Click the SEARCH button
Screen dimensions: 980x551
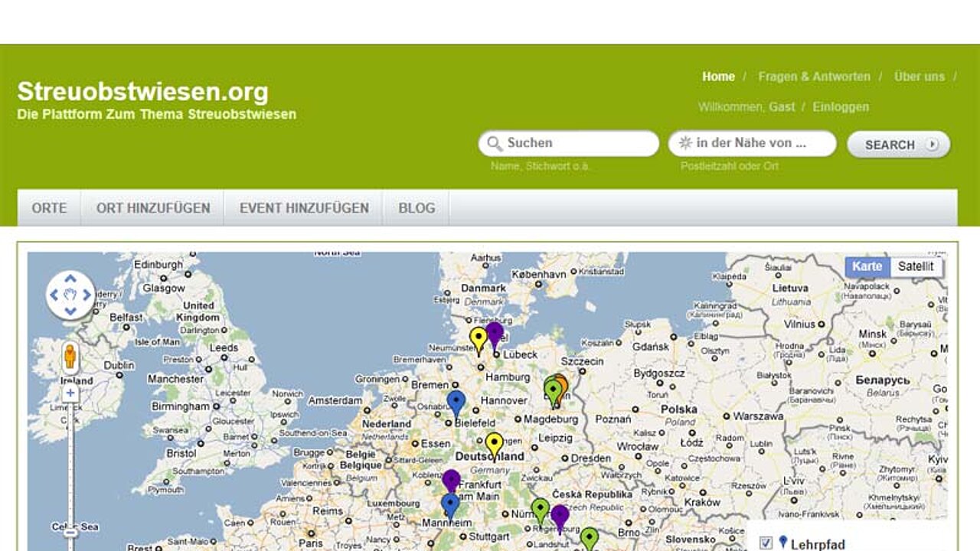899,144
